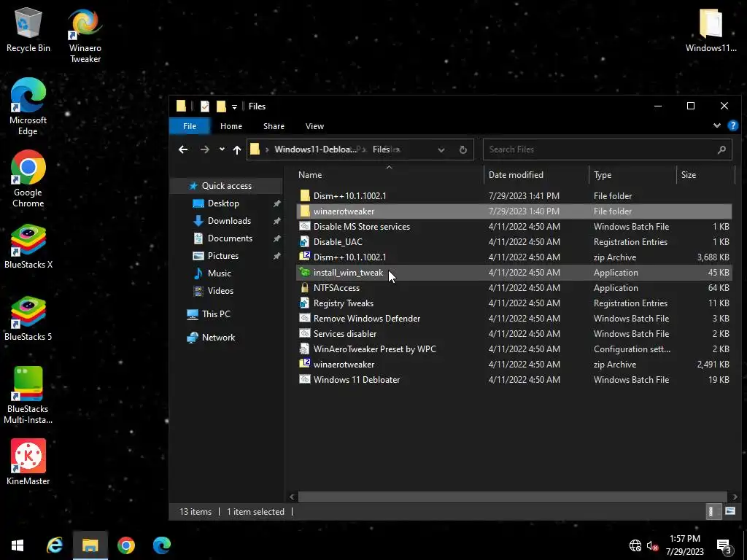Select the Windows 11 Debloater batch file
The height and width of the screenshot is (560, 747).
[514, 379]
